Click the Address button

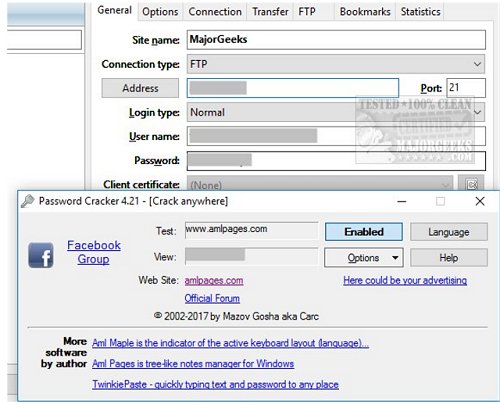[x=140, y=88]
